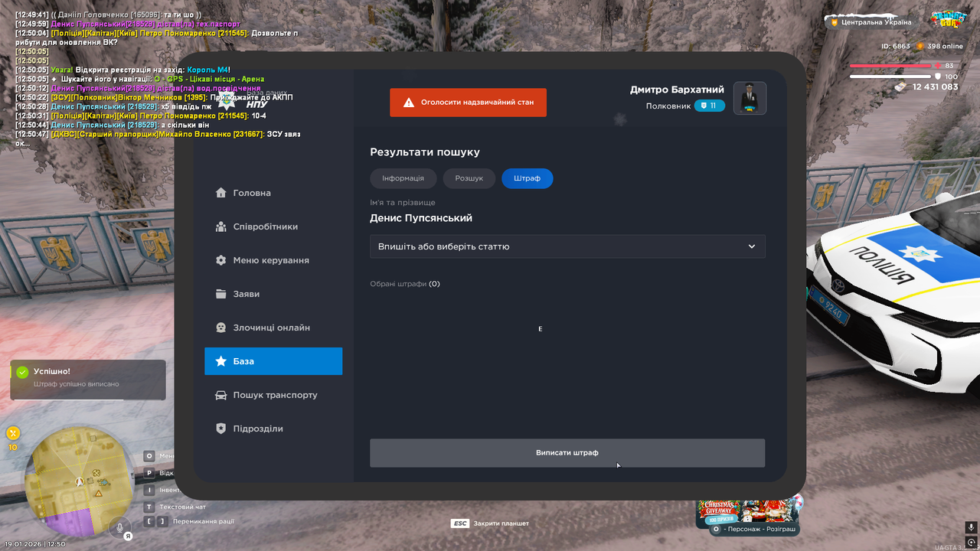980x551 pixels.
Task: Click the car icon beside Пошук транспорту
Action: (220, 395)
